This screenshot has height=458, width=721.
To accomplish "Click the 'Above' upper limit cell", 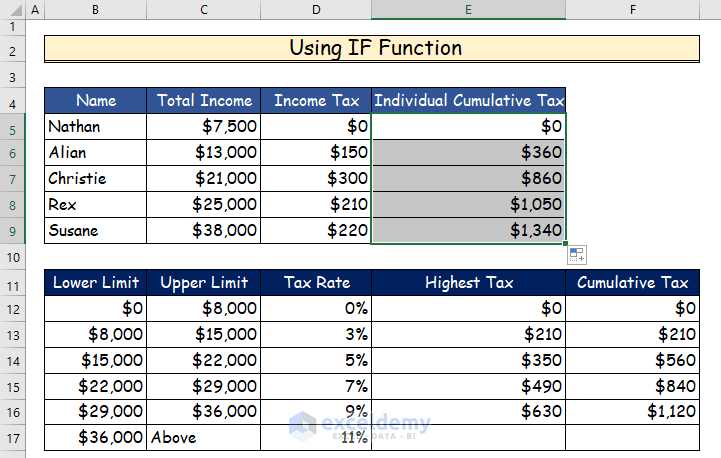I will [203, 437].
